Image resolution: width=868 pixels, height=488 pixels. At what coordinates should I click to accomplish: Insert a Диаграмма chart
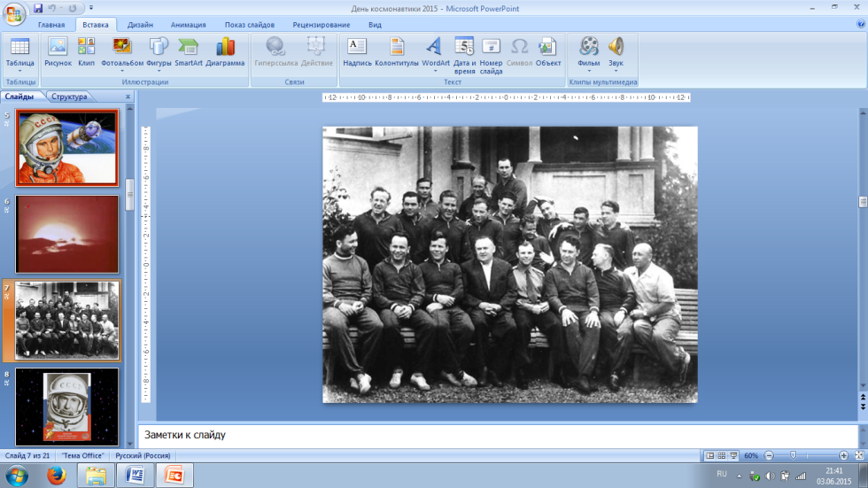click(225, 52)
